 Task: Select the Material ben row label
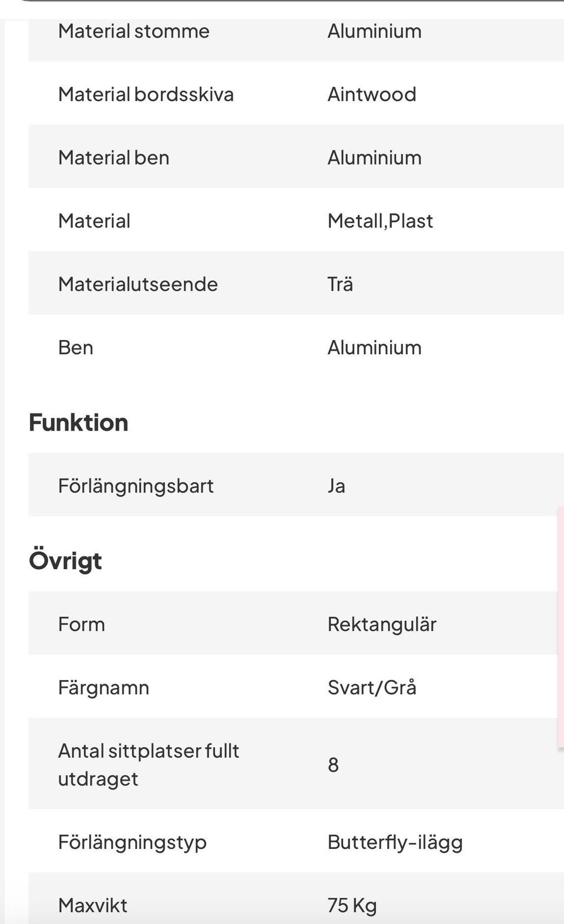pyautogui.click(x=113, y=158)
